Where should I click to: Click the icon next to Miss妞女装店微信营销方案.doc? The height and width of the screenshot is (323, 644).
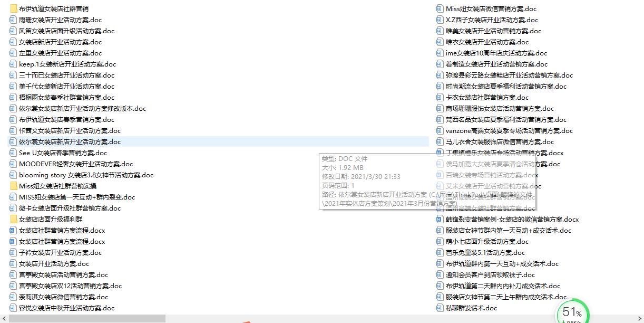pyautogui.click(x=440, y=8)
